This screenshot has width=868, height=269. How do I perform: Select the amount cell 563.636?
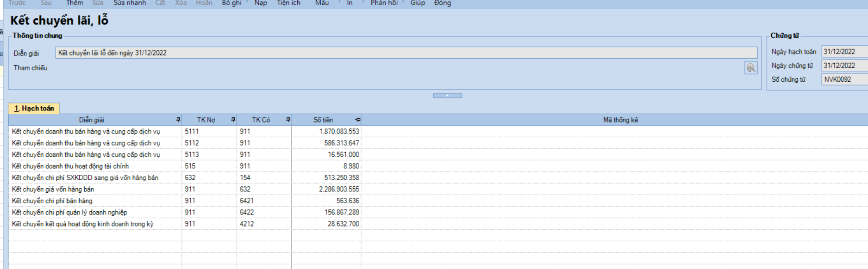point(326,201)
